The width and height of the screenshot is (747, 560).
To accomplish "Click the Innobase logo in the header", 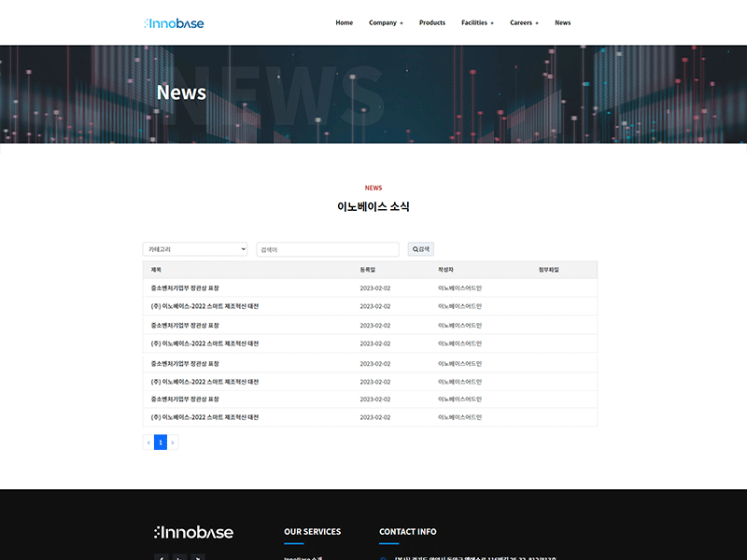I will pos(175,22).
